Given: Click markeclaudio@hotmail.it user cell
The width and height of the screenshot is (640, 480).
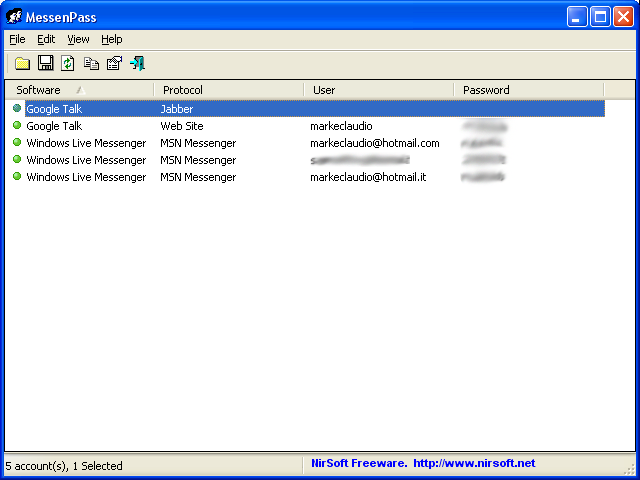Looking at the screenshot, I should tap(368, 177).
